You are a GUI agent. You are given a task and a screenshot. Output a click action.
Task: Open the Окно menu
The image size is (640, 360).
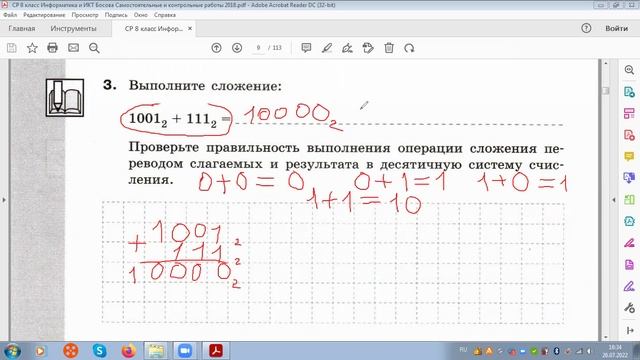(x=140, y=15)
